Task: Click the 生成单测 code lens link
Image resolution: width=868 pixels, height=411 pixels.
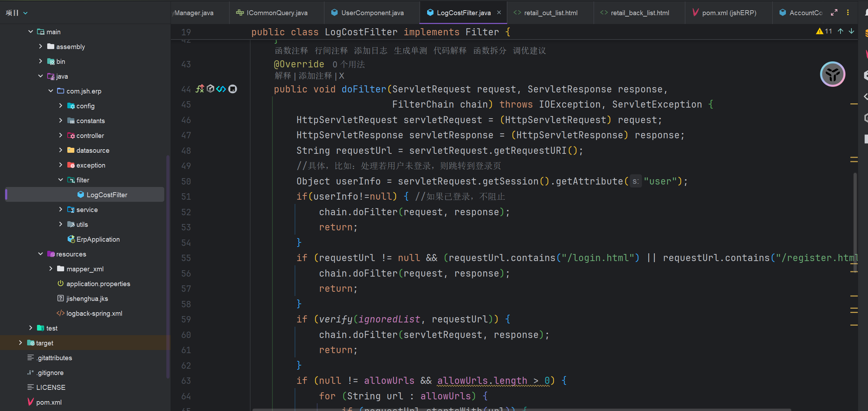Action: pyautogui.click(x=410, y=51)
